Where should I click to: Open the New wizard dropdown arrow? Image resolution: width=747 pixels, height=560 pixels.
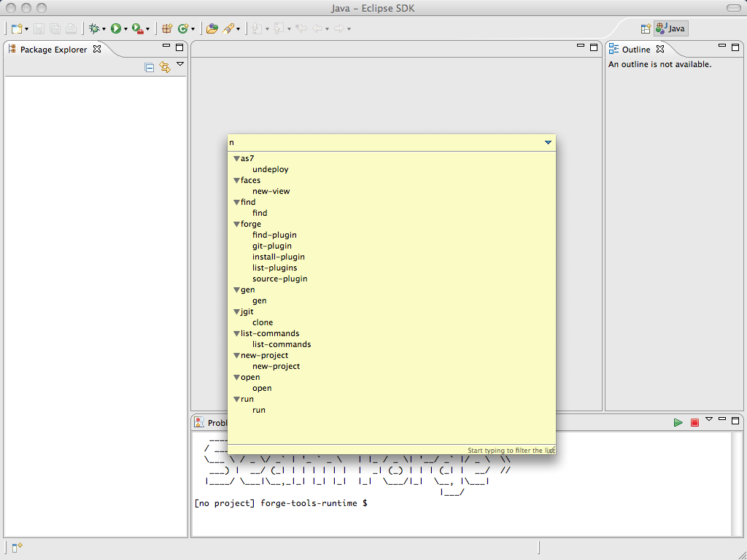point(27,29)
